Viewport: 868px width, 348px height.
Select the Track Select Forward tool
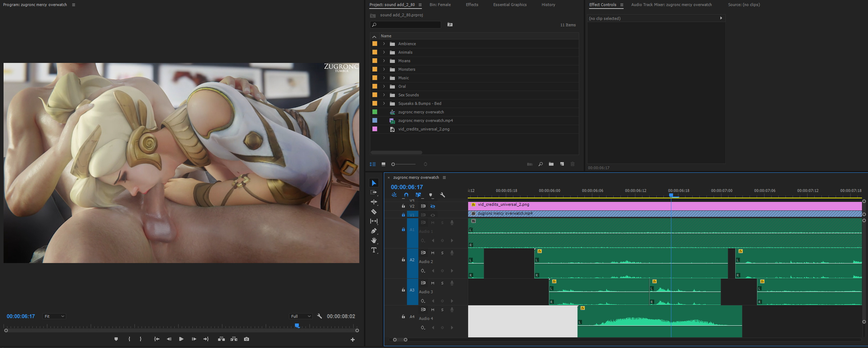(374, 192)
